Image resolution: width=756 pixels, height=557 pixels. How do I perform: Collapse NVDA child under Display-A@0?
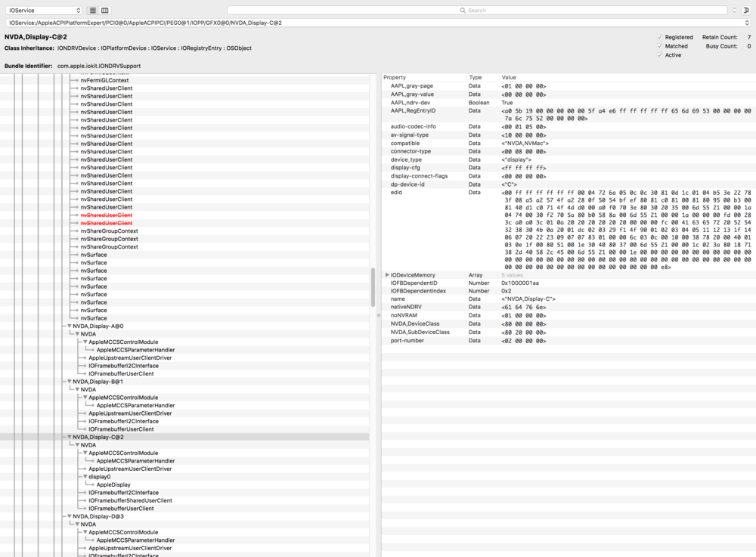coord(77,334)
